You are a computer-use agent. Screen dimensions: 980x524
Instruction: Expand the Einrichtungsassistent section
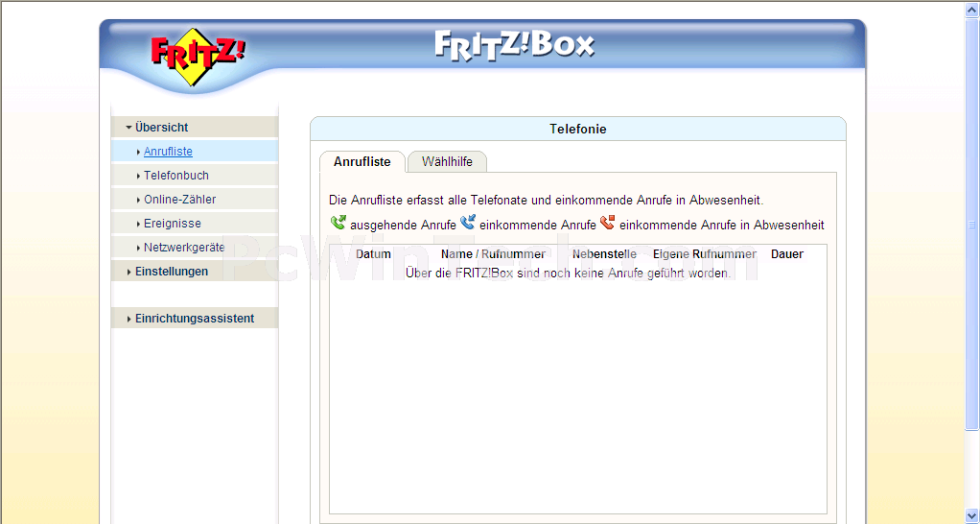point(195,319)
